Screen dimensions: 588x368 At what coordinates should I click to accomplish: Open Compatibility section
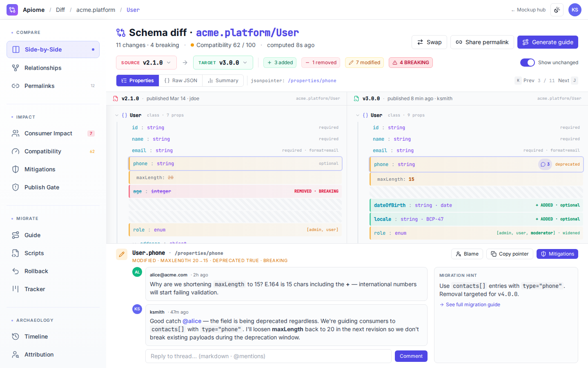[53, 151]
